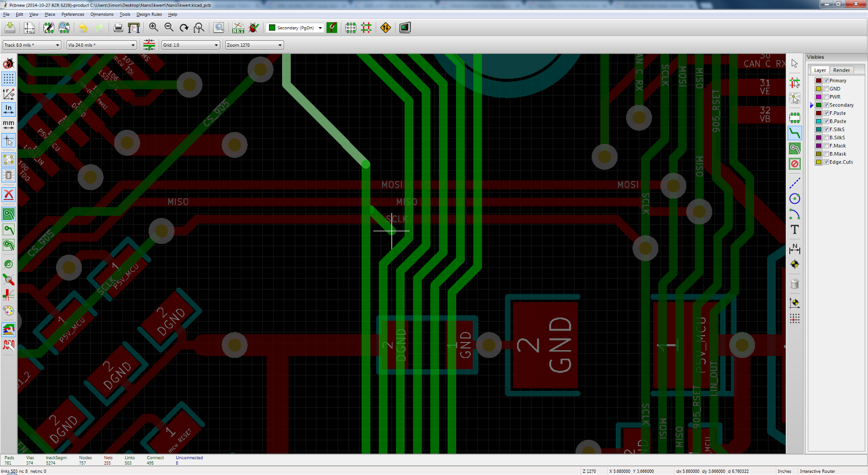This screenshot has height=475, width=868.
Task: Select the Layer tab in Visibles
Action: click(x=820, y=70)
